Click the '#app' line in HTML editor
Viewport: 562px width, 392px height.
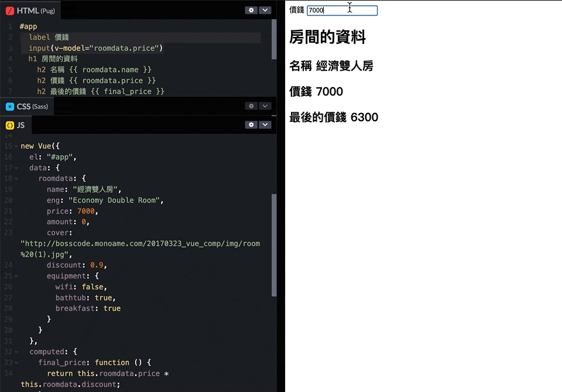pos(28,26)
